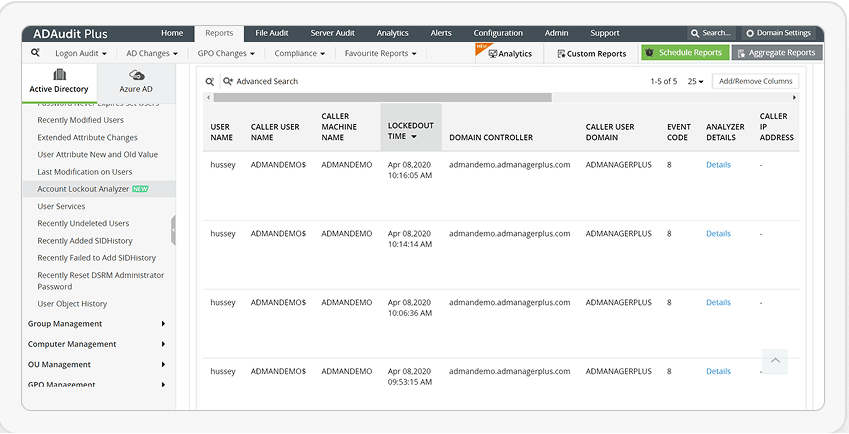Open Details for the 09:53:15 AM lockout
The height and width of the screenshot is (434, 849).
[x=718, y=371]
